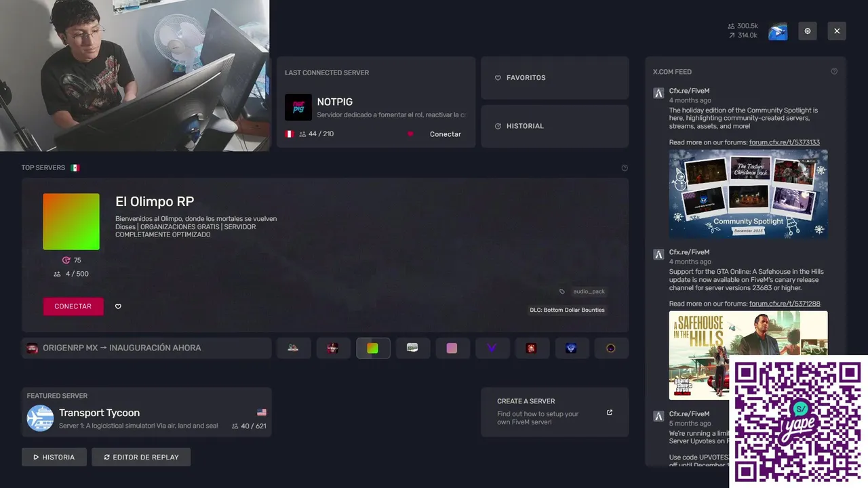Viewport: 868px width, 488px height.
Task: Select the dark red server icon tile
Action: [333, 348]
